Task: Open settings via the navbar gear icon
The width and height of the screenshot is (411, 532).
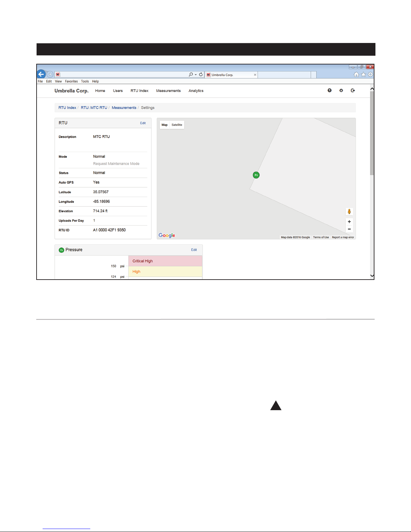Action: tap(341, 91)
